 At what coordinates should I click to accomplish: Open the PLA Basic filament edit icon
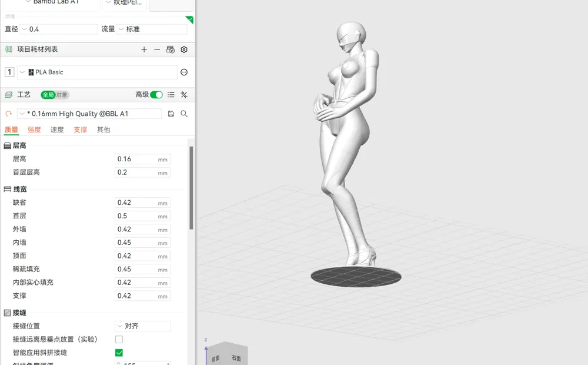pyautogui.click(x=183, y=72)
